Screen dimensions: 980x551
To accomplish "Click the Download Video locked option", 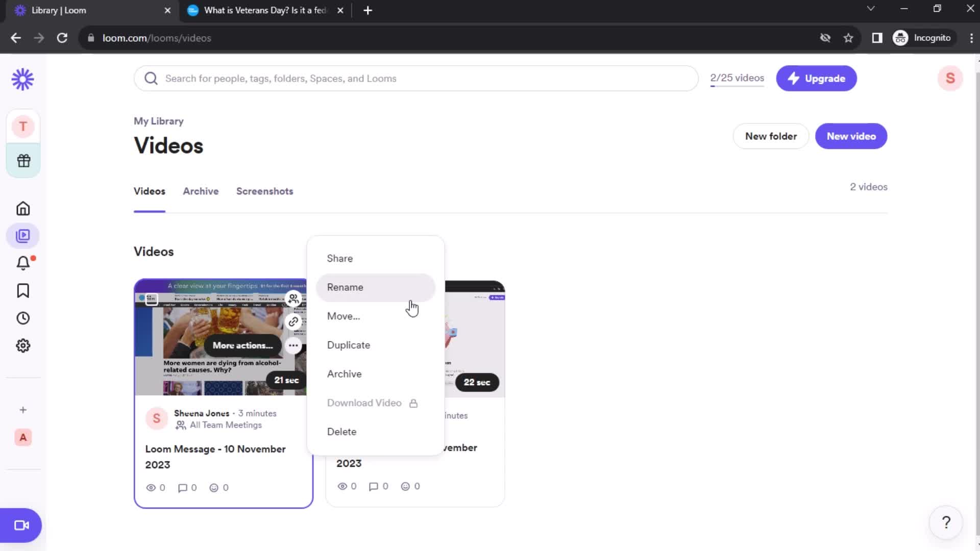I will click(x=371, y=403).
